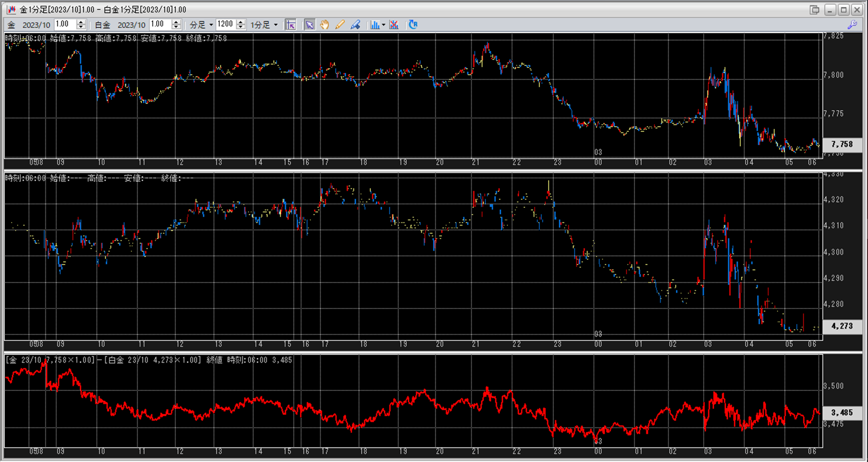Viewport: 868px width, 462px height.
Task: Decrease the platinum 1.00 multiplier stepper
Action: tap(176, 27)
